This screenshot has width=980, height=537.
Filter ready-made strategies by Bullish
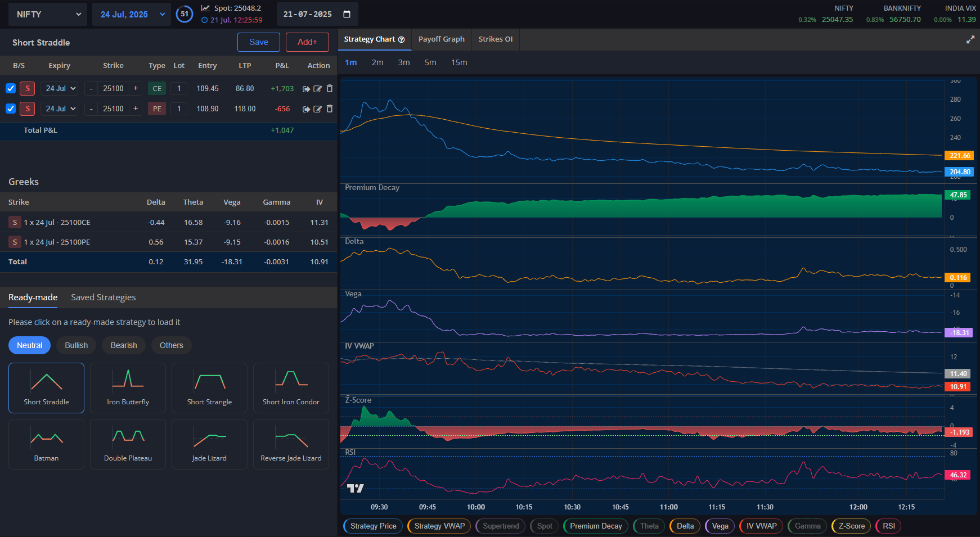click(76, 345)
